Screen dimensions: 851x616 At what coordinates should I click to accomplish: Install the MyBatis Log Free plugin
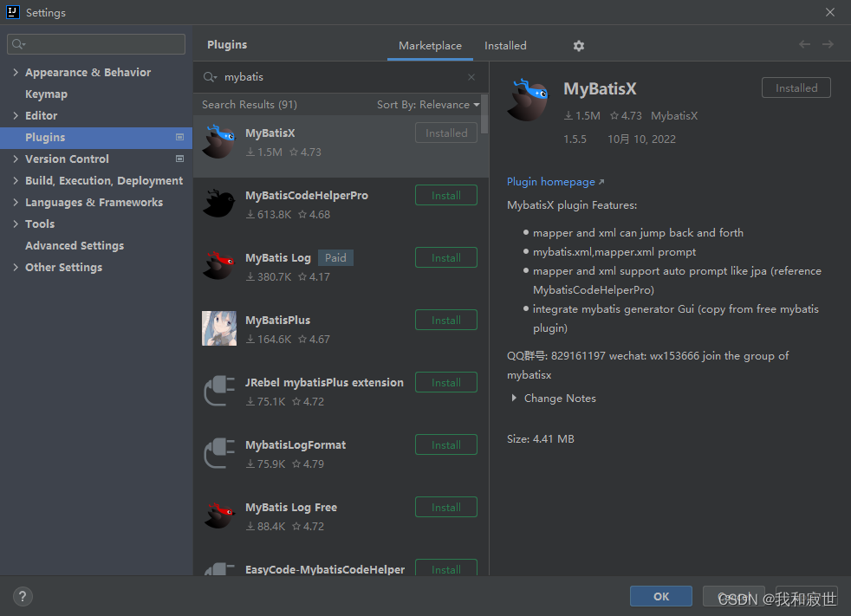pos(446,508)
